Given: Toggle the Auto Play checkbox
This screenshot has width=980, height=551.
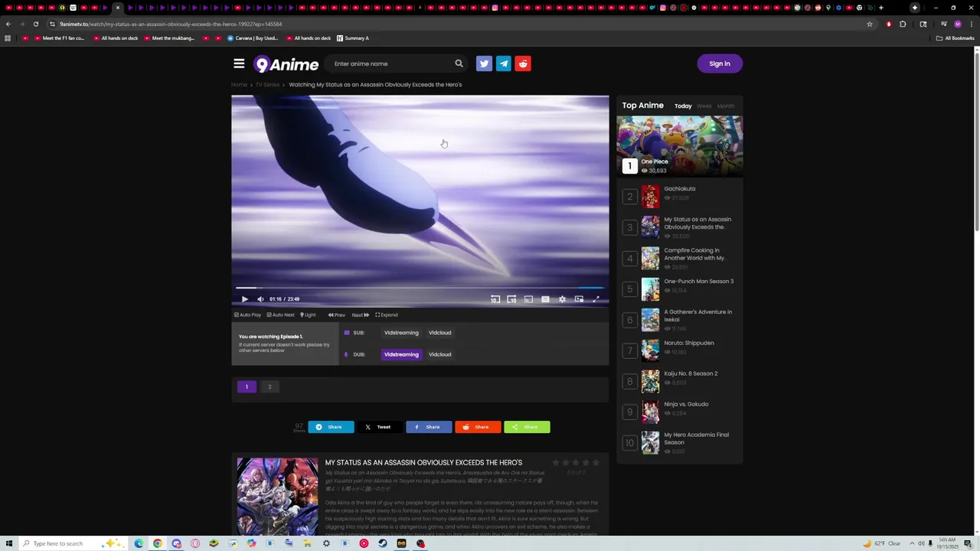Looking at the screenshot, I should 247,315.
